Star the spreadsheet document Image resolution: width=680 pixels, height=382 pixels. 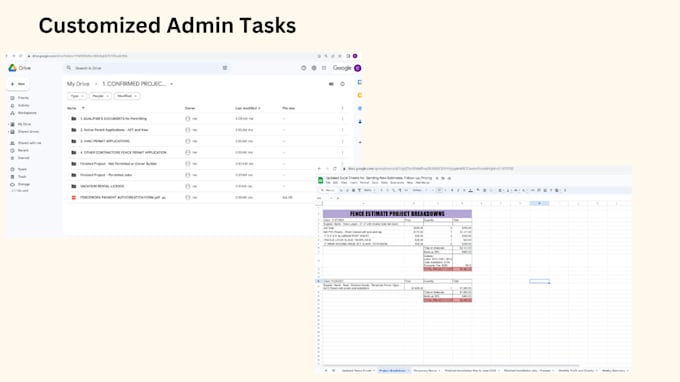(437, 178)
